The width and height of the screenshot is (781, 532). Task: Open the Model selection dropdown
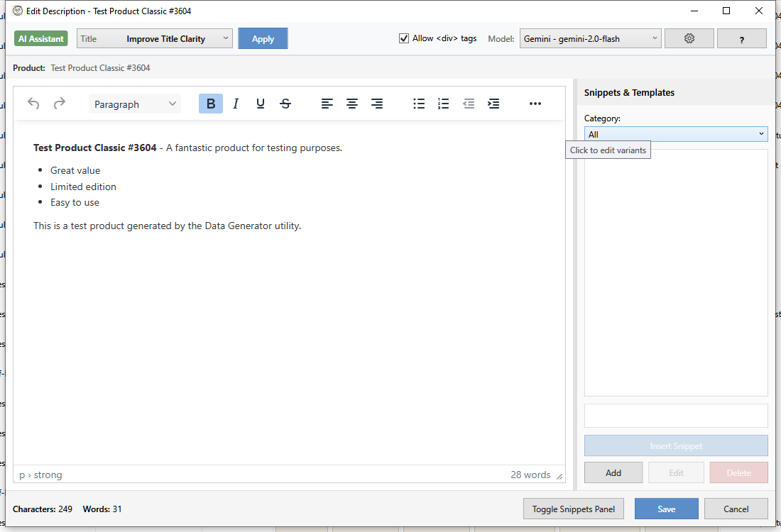(x=589, y=38)
